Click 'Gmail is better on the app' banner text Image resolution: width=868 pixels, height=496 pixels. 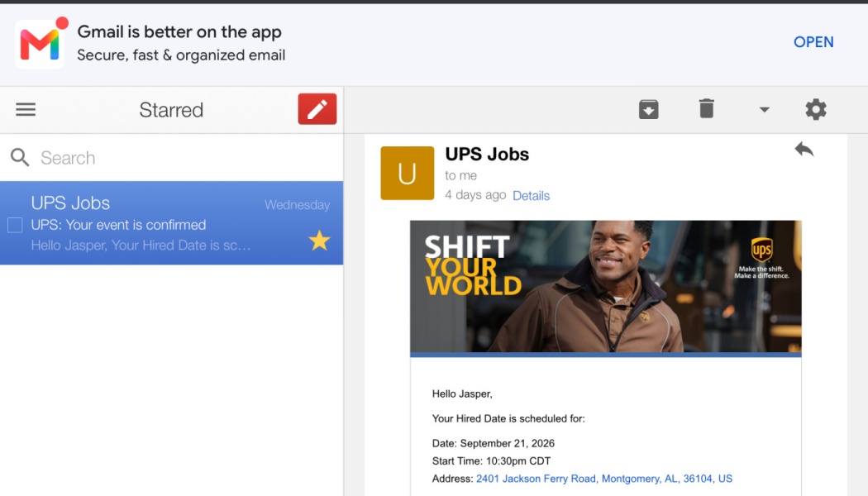(179, 32)
